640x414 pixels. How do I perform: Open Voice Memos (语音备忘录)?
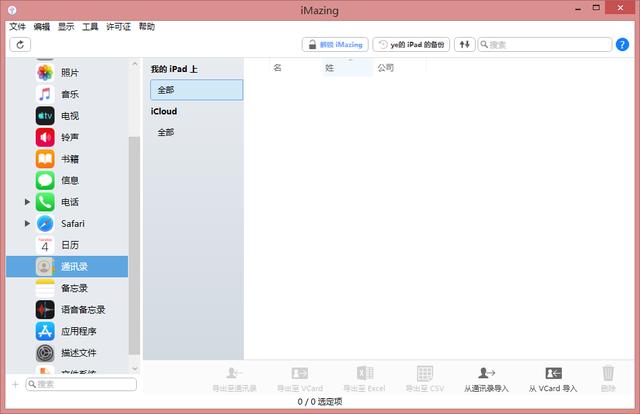(x=67, y=310)
